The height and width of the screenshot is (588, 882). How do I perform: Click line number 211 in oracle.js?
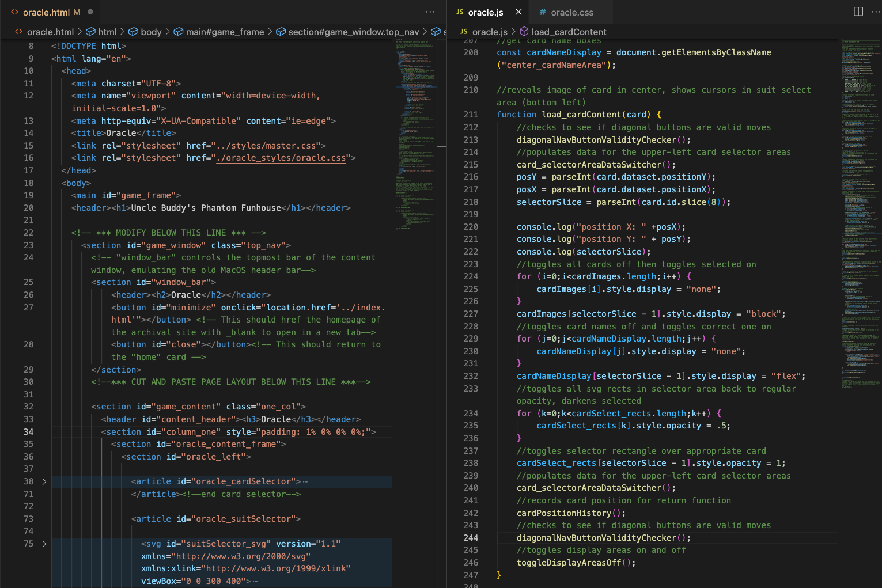471,115
